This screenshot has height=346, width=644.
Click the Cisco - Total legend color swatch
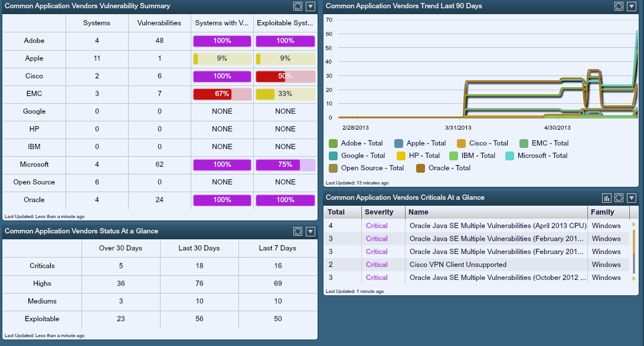coord(461,143)
